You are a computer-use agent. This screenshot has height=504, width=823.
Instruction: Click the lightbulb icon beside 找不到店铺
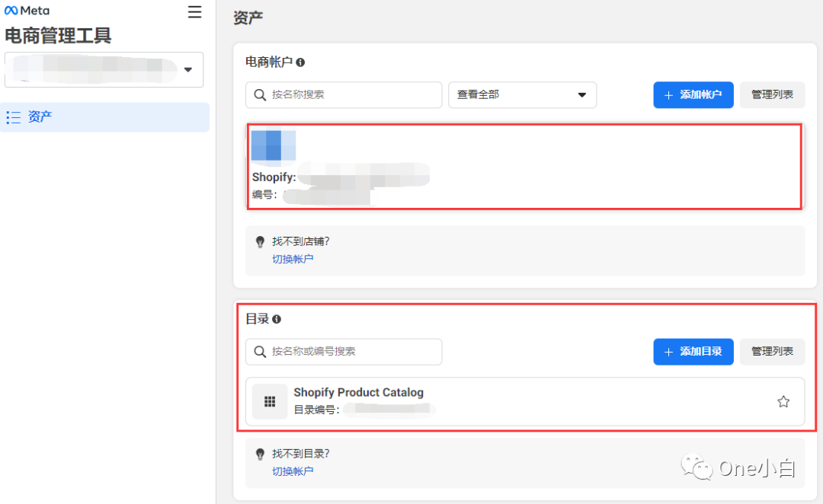(x=259, y=241)
